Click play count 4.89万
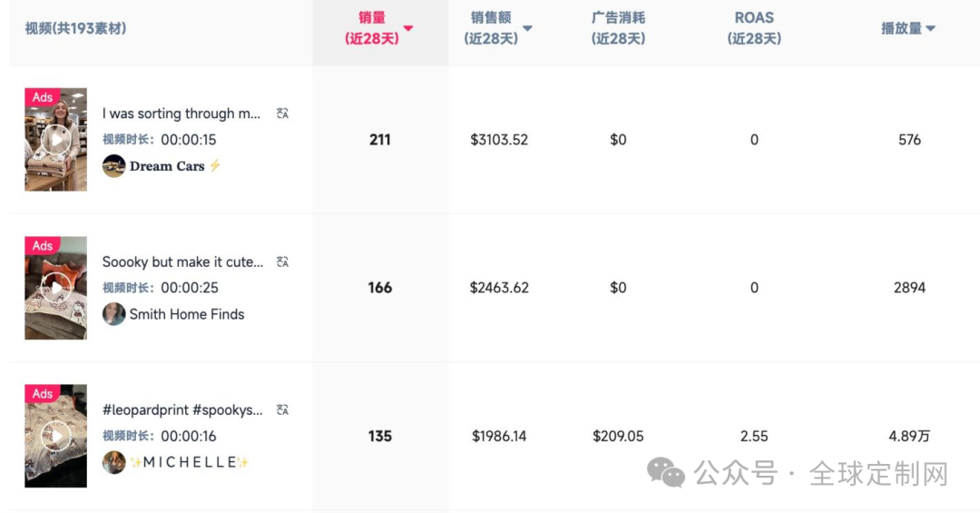This screenshot has width=980, height=513. (909, 436)
